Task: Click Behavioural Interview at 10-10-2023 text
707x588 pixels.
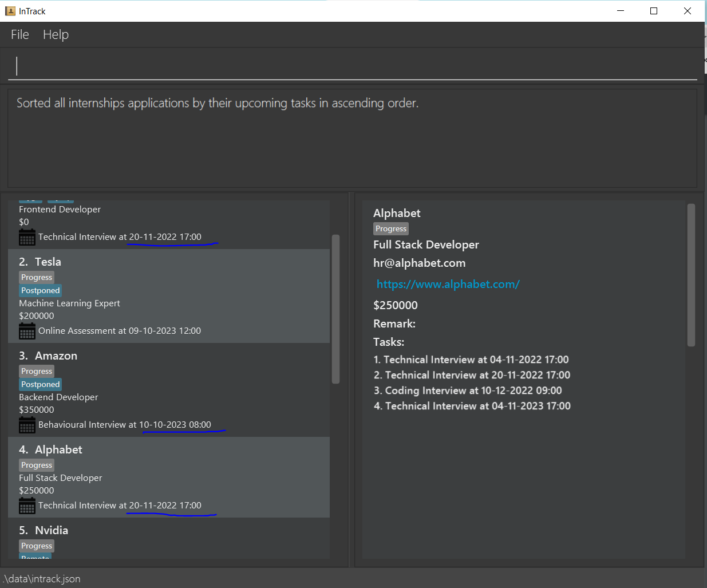Action: pos(125,425)
